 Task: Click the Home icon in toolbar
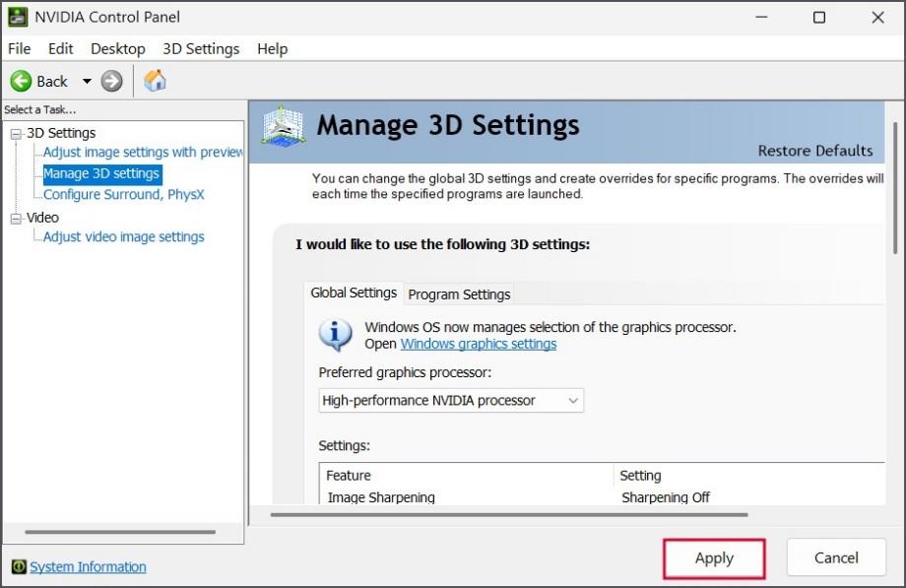tap(155, 81)
